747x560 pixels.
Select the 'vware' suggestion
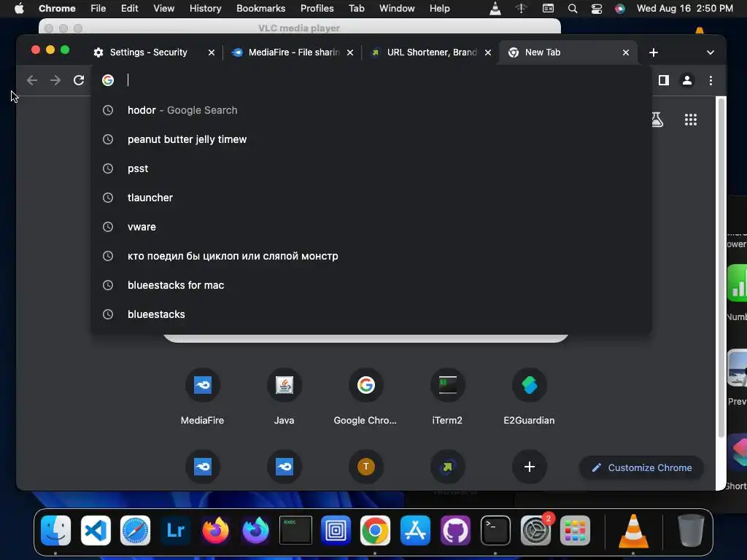pos(371,227)
